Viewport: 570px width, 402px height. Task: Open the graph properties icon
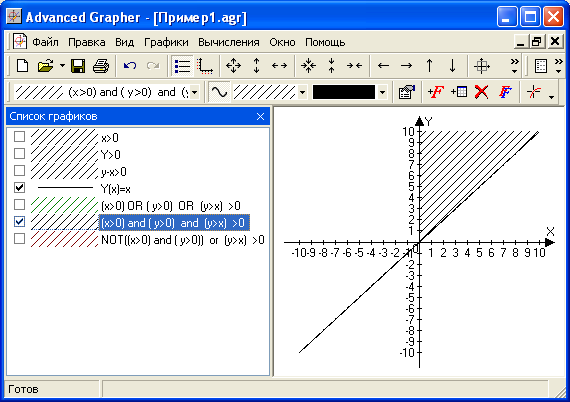tap(406, 92)
